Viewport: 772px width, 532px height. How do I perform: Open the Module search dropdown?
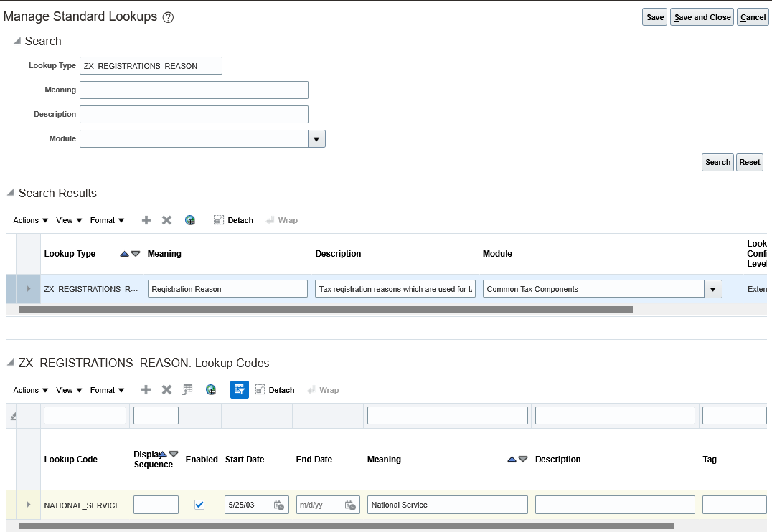pyautogui.click(x=316, y=139)
